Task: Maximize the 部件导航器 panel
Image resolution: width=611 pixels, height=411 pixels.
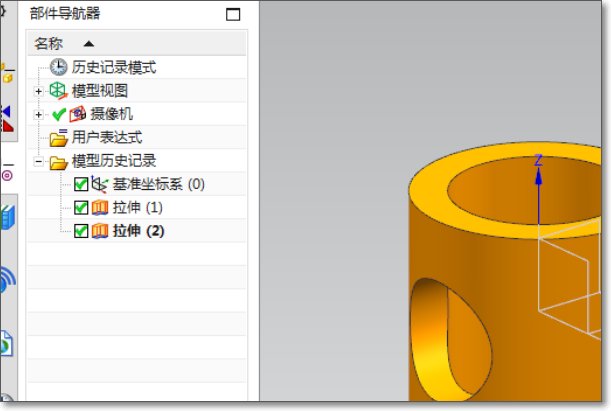Action: click(233, 14)
